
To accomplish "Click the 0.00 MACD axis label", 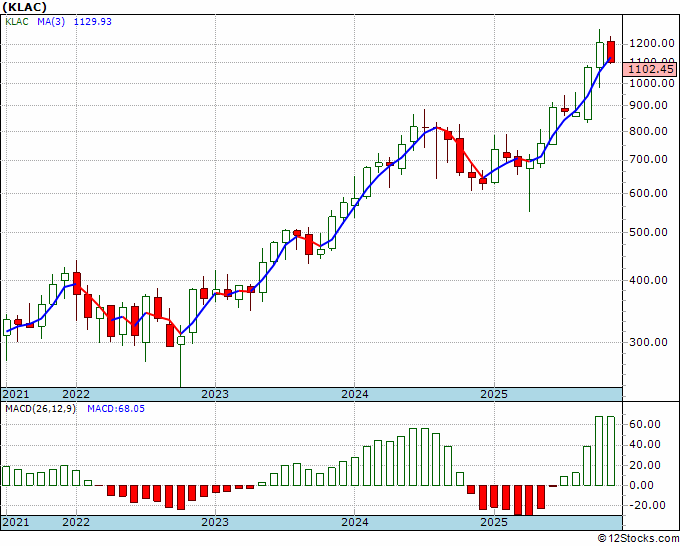I will tap(641, 485).
